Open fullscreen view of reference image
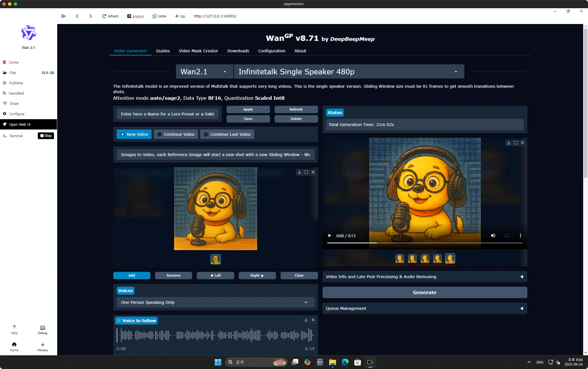This screenshot has width=588, height=369. (x=306, y=172)
